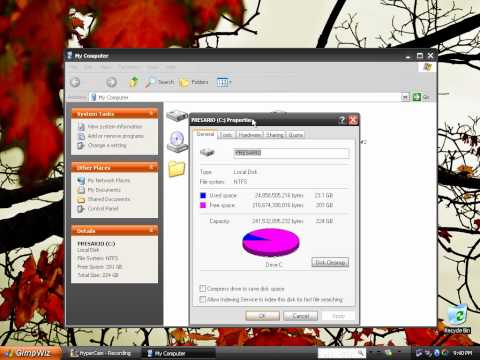Viewport: 480px width, 360px height.
Task: Select the CD/DVD drive icon
Action: 177,142
